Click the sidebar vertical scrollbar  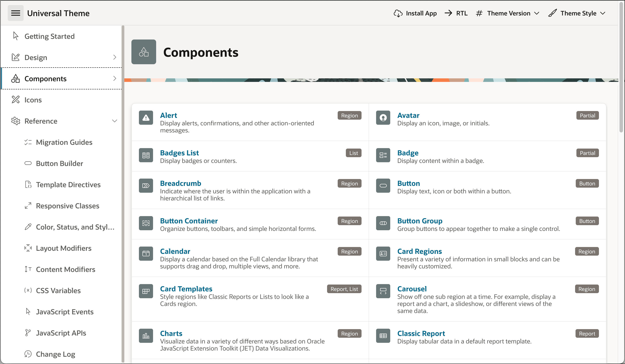[123, 194]
